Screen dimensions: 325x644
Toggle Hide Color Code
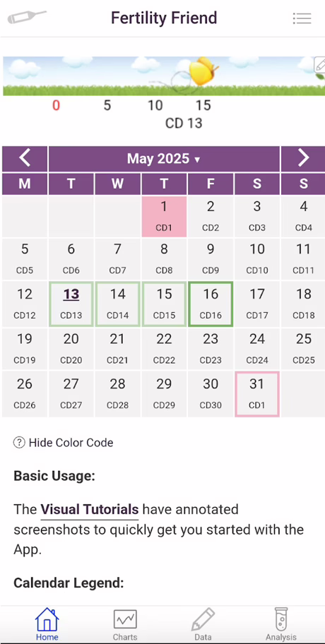pos(71,442)
